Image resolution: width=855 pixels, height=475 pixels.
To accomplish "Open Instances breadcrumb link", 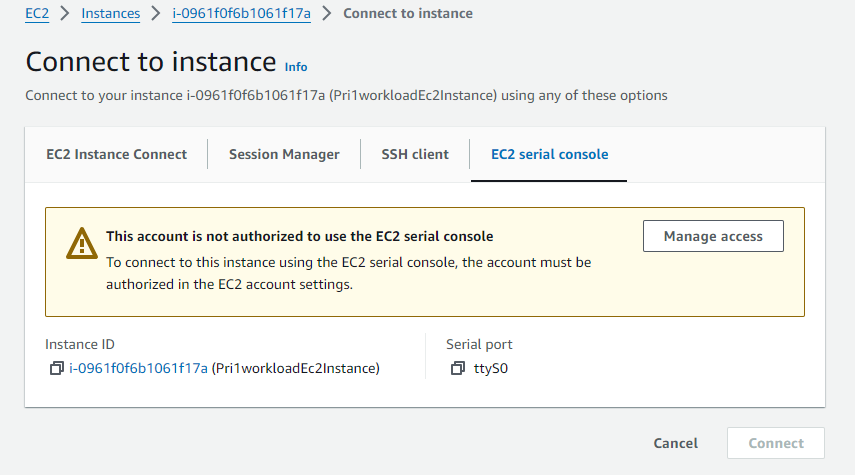I will [x=110, y=14].
